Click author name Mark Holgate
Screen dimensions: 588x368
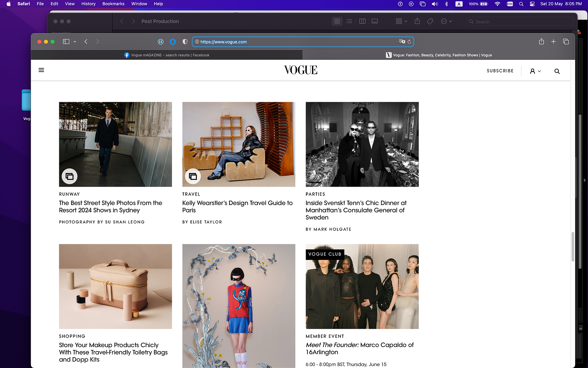[x=332, y=229]
